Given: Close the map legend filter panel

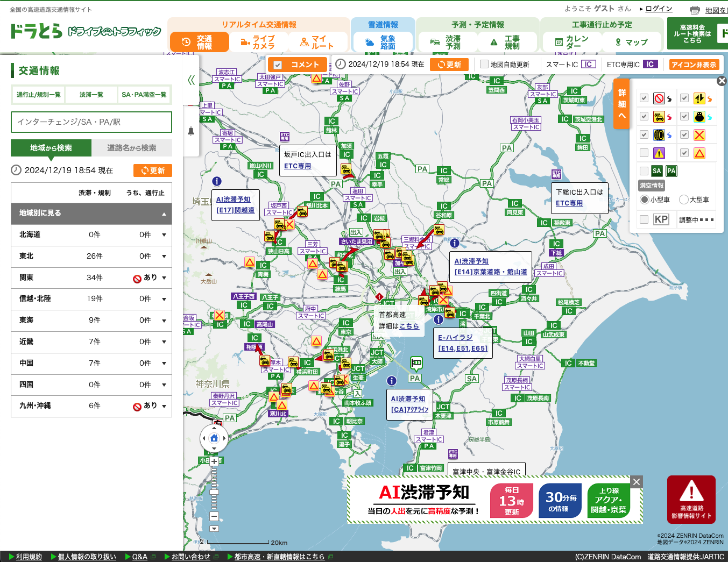Looking at the screenshot, I should pos(722,81).
